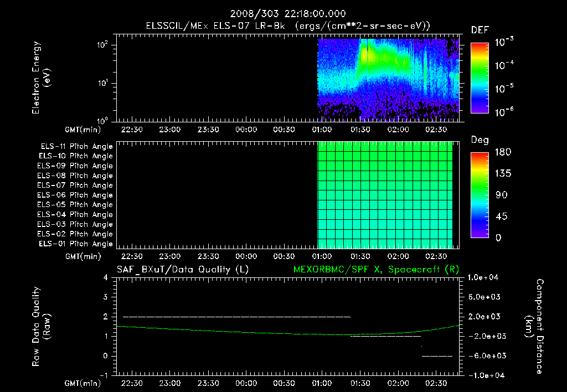Click the Deg legend label

[480, 140]
